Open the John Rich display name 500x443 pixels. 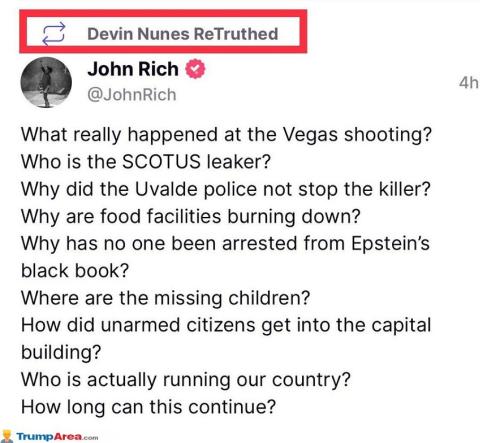[133, 69]
